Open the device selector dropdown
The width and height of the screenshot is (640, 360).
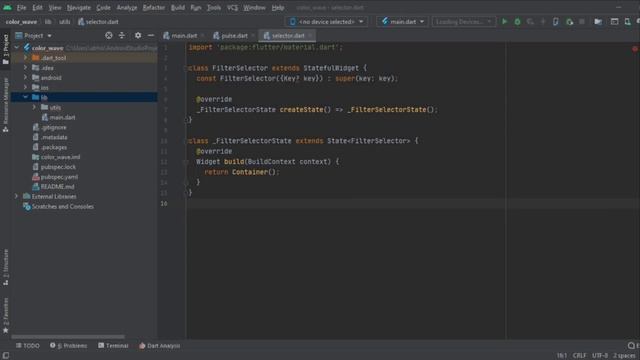pos(327,22)
